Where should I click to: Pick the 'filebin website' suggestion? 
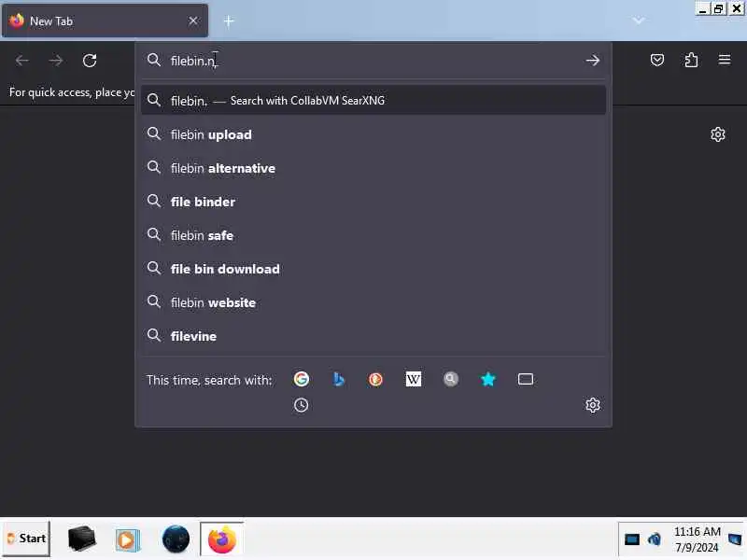pyautogui.click(x=373, y=302)
